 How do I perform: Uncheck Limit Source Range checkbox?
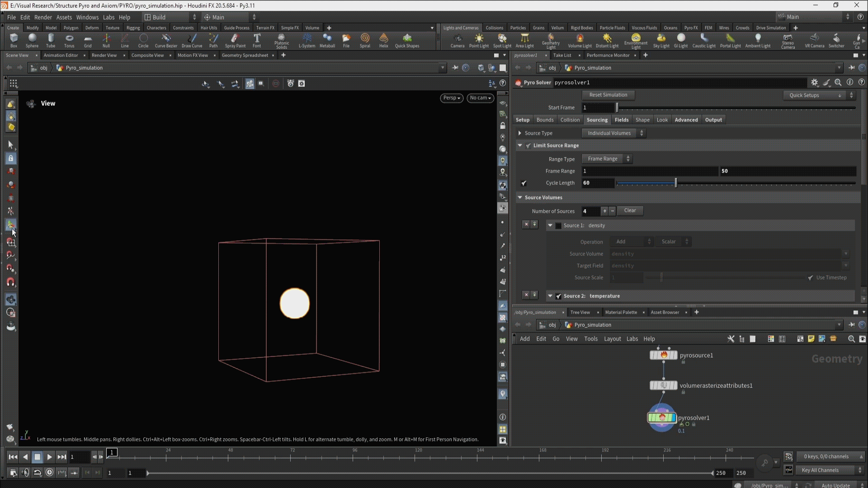[528, 145]
